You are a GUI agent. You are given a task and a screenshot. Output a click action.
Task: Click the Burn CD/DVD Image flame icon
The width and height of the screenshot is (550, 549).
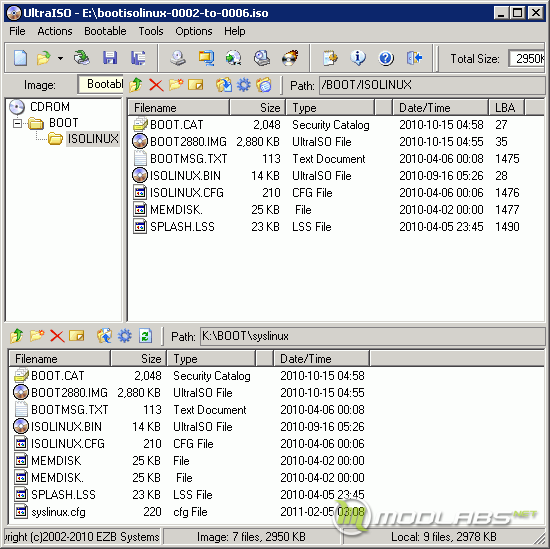pos(290,58)
